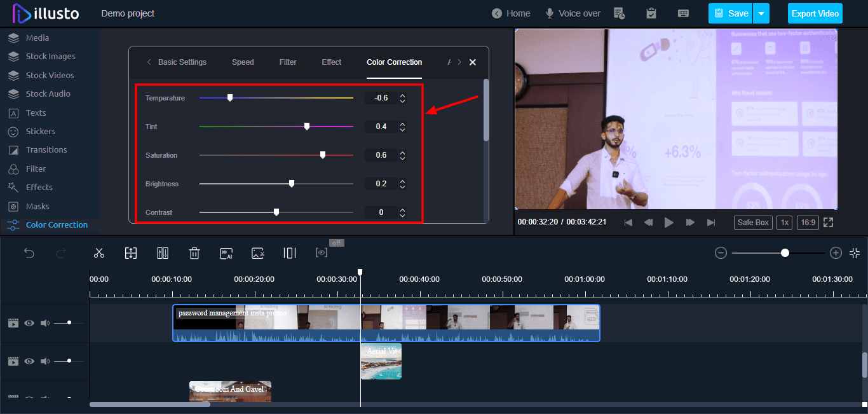
Task: Click the scissors cut tool
Action: point(98,253)
